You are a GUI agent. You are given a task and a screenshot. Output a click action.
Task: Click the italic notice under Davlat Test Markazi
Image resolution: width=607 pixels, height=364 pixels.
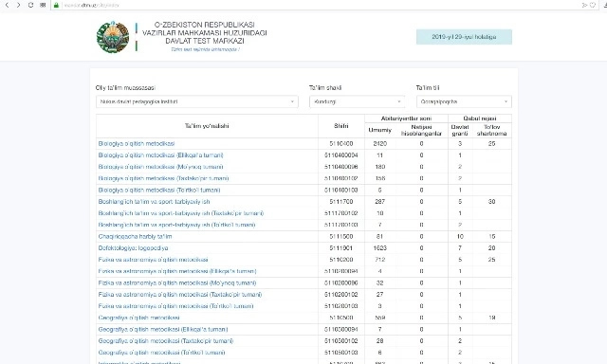[205, 49]
